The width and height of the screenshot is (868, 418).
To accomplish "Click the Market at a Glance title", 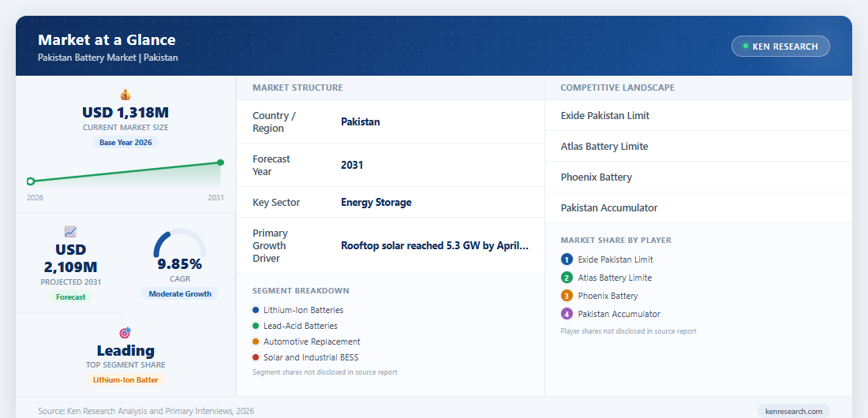I will click(x=107, y=40).
